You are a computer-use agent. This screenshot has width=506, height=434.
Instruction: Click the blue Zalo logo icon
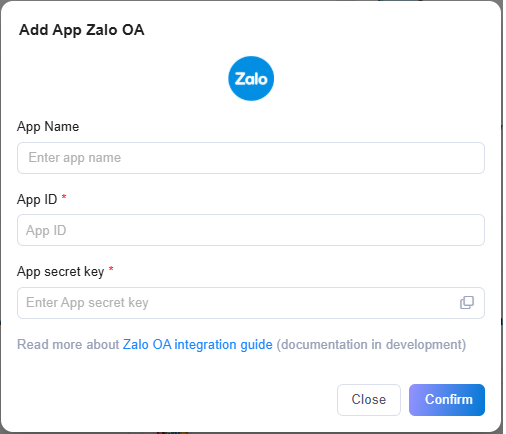[x=251, y=79]
